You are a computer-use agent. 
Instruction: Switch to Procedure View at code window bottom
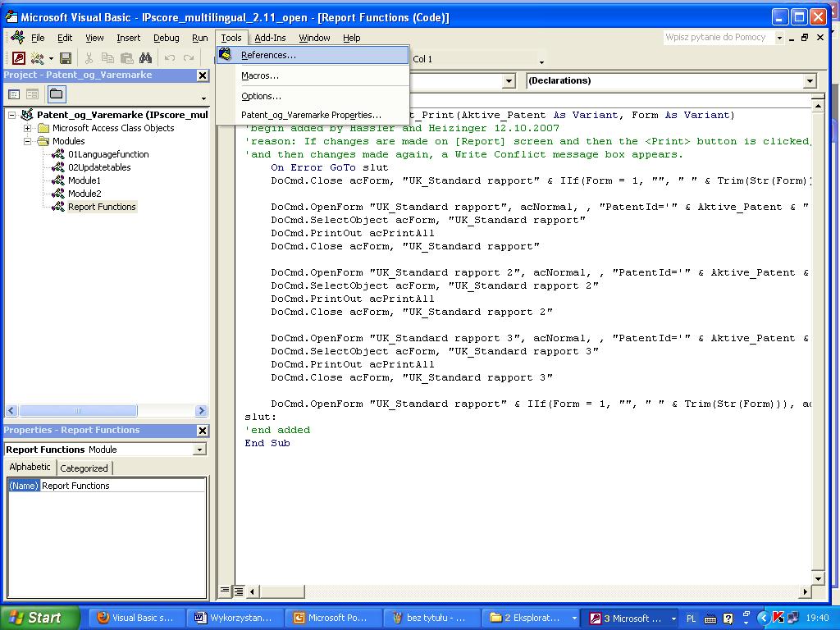coord(225,591)
